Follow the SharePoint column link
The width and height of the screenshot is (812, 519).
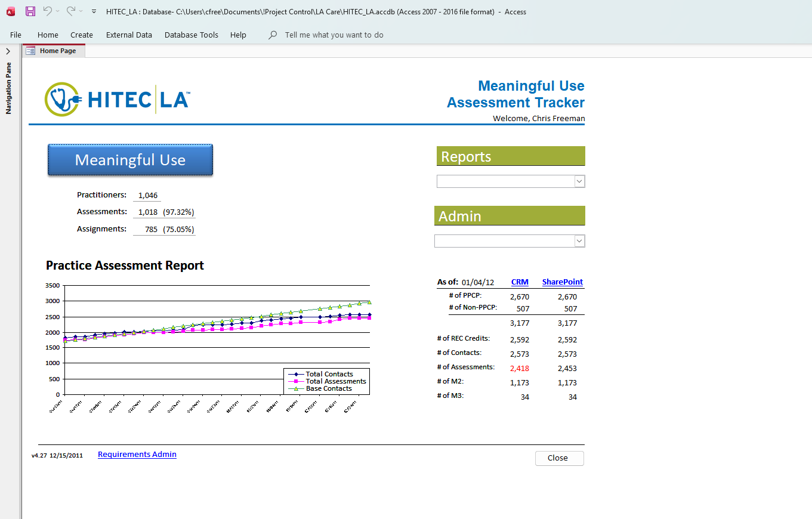pos(562,282)
